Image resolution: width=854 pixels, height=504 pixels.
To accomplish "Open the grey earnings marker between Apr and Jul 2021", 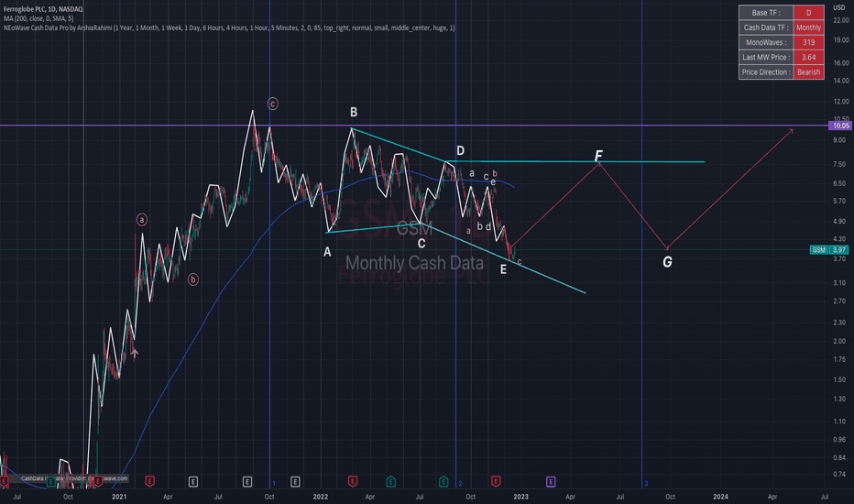I will (x=192, y=482).
